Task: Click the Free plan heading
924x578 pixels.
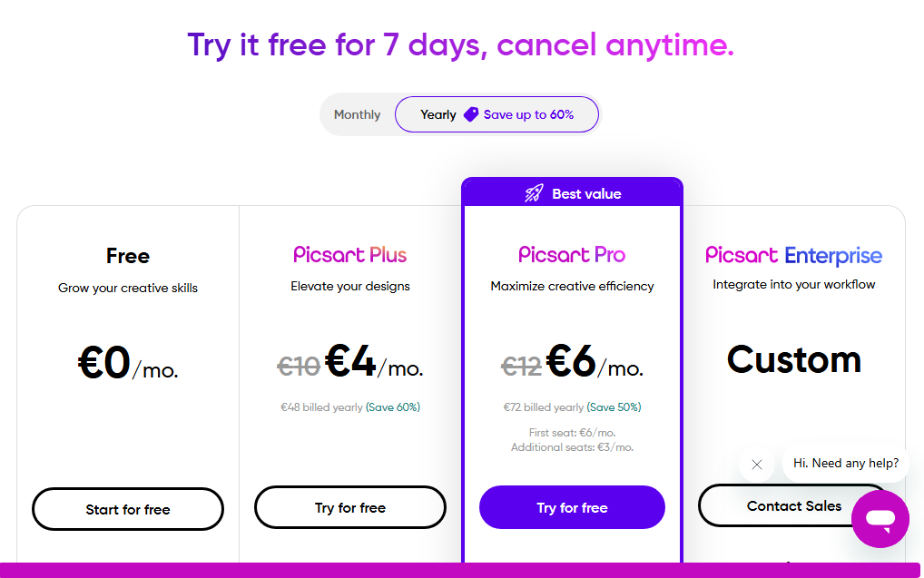Action: tap(128, 256)
